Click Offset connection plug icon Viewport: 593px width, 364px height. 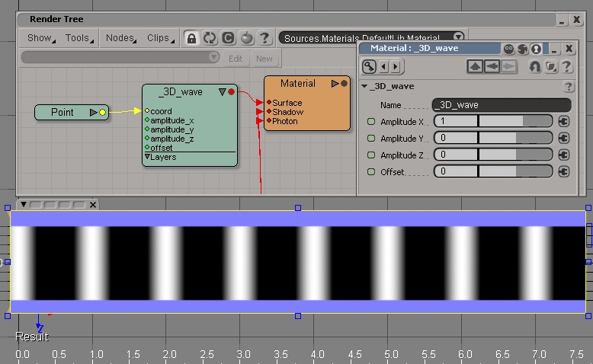pos(564,171)
